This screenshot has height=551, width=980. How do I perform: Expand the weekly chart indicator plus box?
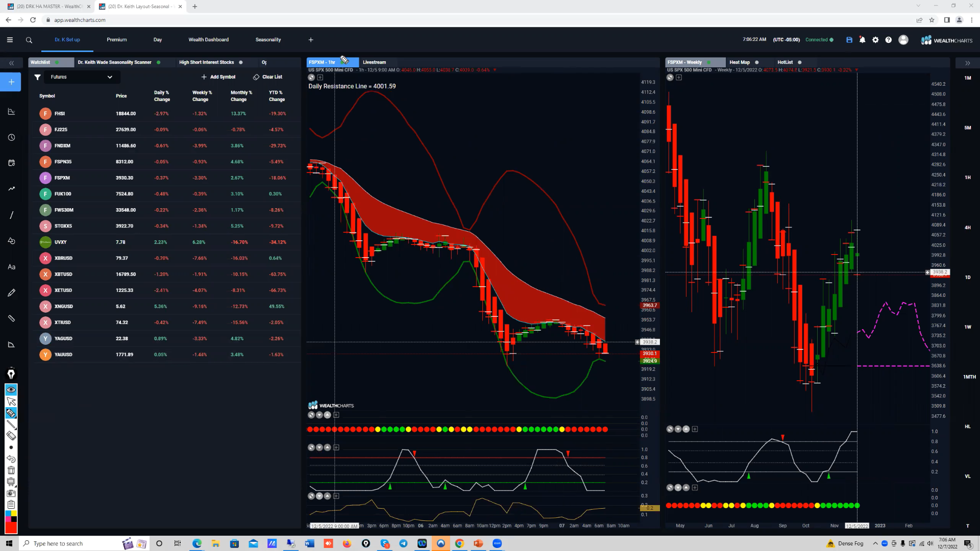click(678, 78)
